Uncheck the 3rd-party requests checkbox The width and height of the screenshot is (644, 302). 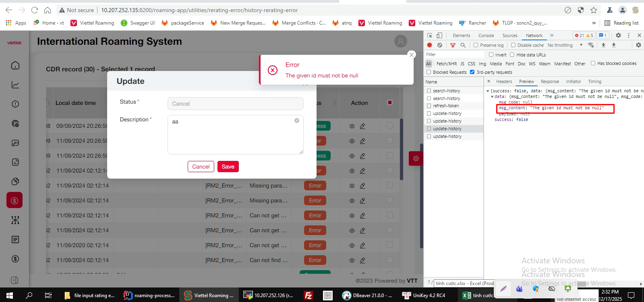tap(472, 72)
